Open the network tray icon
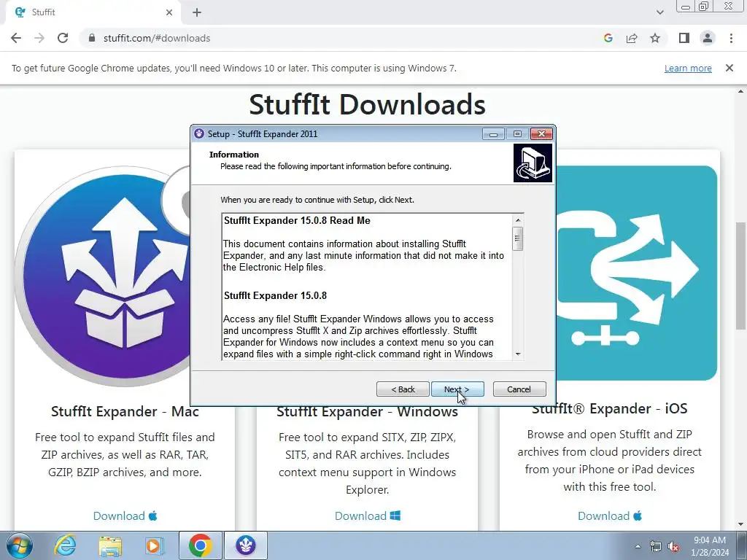Image resolution: width=747 pixels, height=560 pixels. [x=656, y=546]
